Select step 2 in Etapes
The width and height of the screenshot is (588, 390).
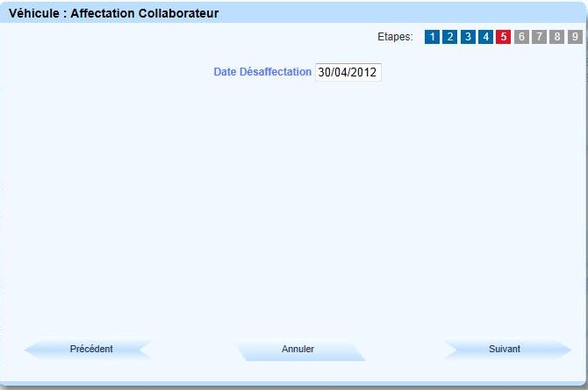(x=450, y=37)
